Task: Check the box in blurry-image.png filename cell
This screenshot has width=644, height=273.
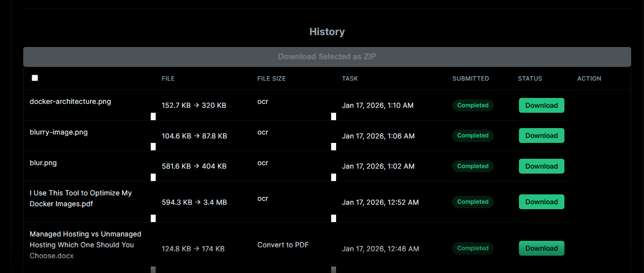Action: pos(153,146)
